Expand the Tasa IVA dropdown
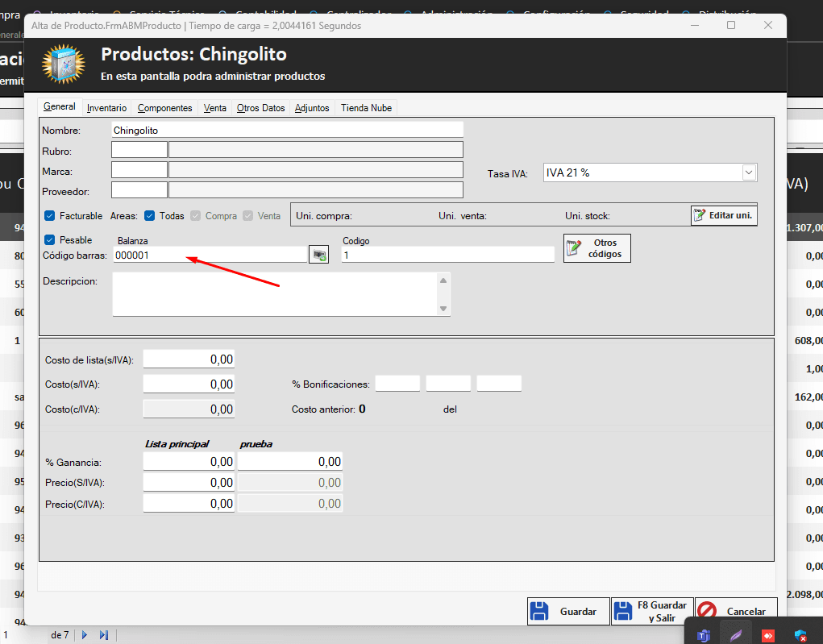Image resolution: width=823 pixels, height=644 pixels. click(x=749, y=172)
